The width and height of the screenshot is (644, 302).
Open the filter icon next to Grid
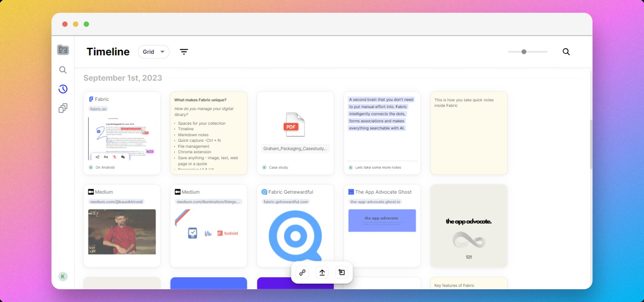(x=184, y=52)
